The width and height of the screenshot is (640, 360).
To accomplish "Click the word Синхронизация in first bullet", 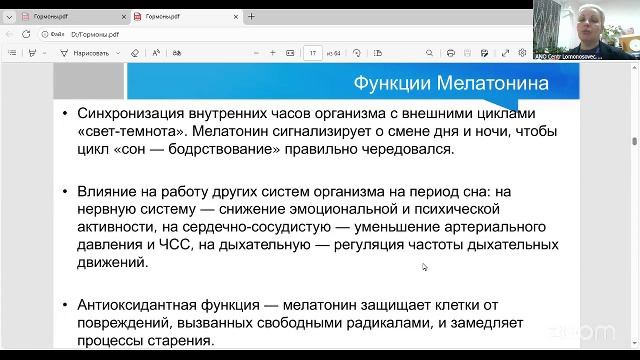I will pyautogui.click(x=131, y=113).
